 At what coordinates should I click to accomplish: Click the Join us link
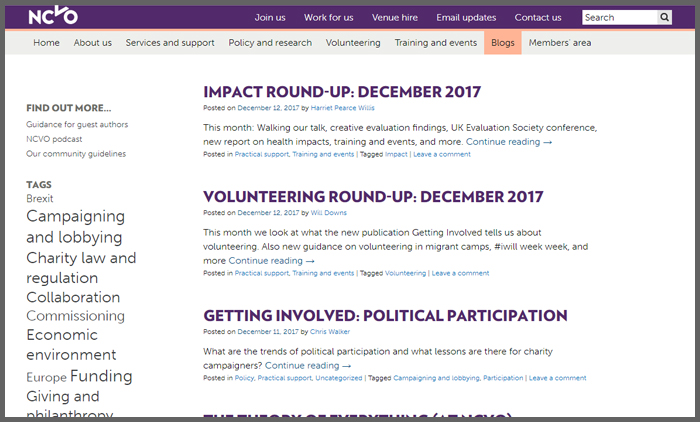270,17
